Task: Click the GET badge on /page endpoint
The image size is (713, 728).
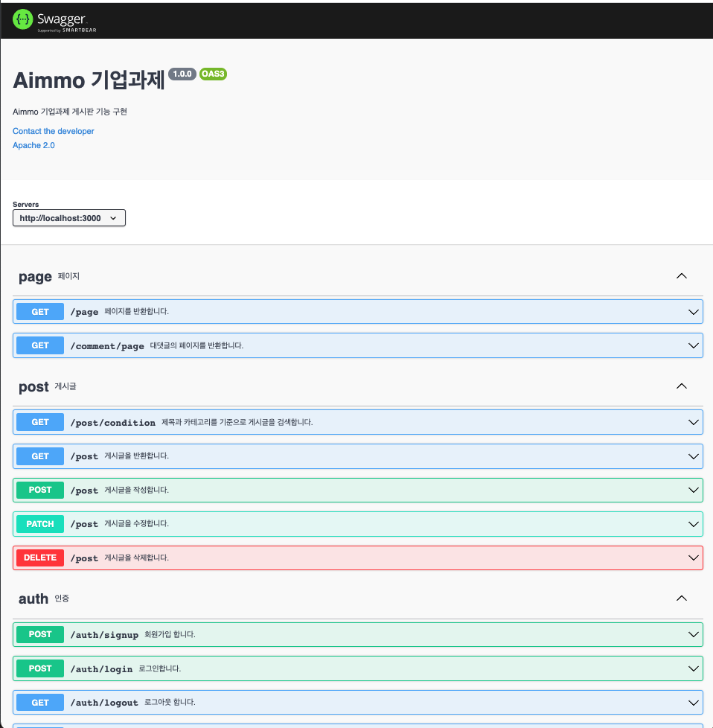Action: coord(39,311)
